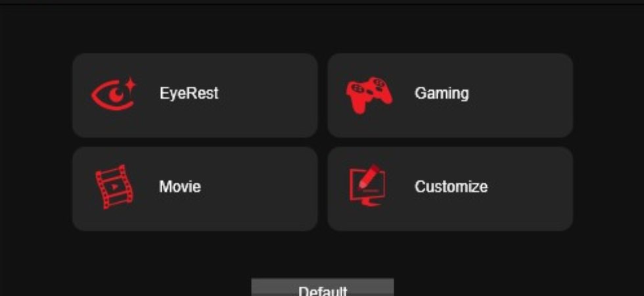644x296 pixels.
Task: Tap the play triangle inside the film strip
Action: point(114,187)
